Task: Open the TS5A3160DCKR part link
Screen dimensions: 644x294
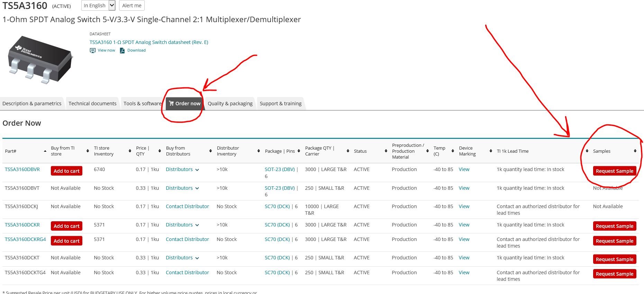Action: (22, 225)
